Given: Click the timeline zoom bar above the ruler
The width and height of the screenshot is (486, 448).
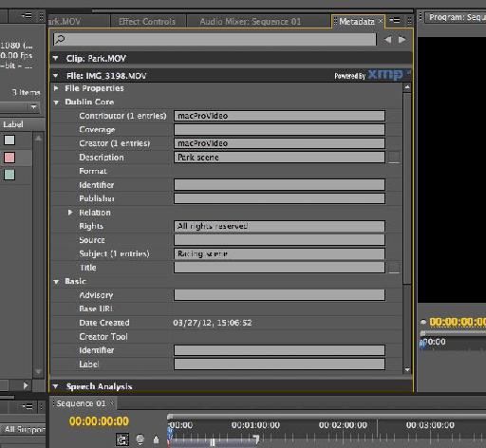Looking at the screenshot, I should click(x=326, y=416).
